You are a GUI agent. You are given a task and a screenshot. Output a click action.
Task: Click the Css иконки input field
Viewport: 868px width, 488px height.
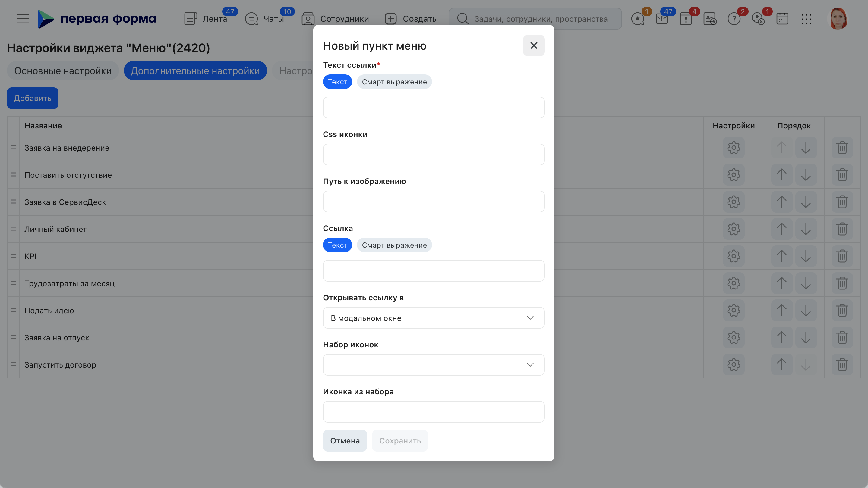coord(434,155)
